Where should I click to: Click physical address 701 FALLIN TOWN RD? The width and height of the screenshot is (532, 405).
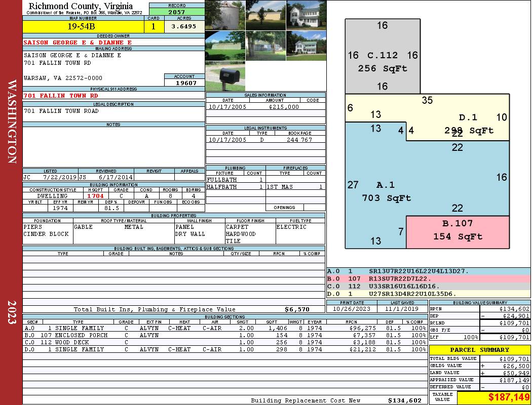pyautogui.click(x=61, y=96)
